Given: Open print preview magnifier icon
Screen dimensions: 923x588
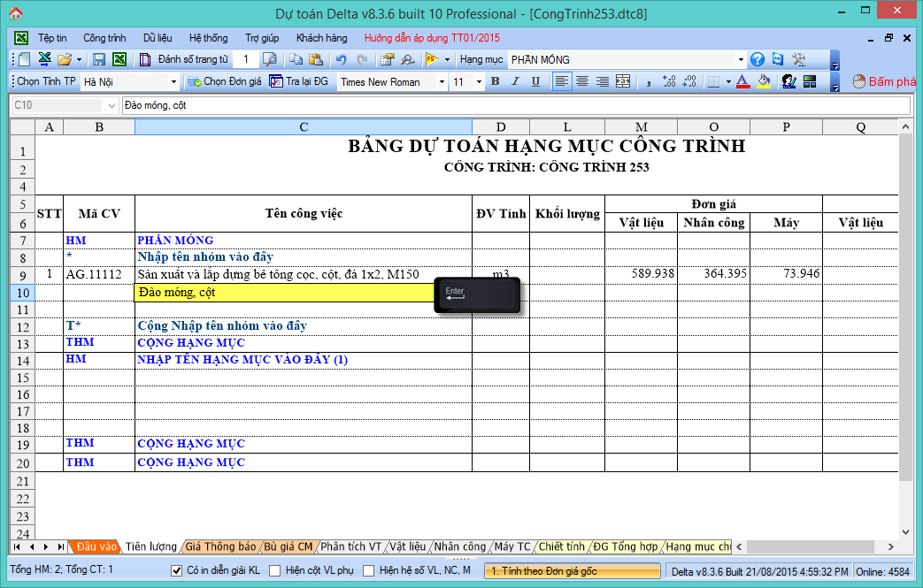Looking at the screenshot, I should [270, 59].
